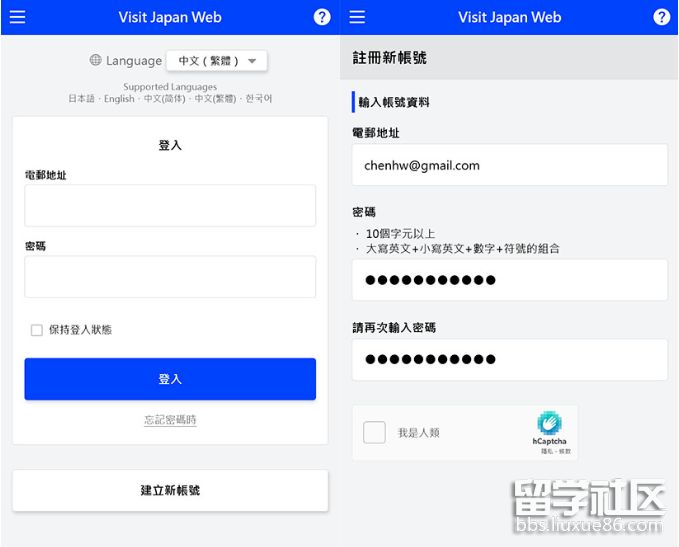Click help question mark on right screen
The width and height of the screenshot is (679, 547).
click(661, 17)
